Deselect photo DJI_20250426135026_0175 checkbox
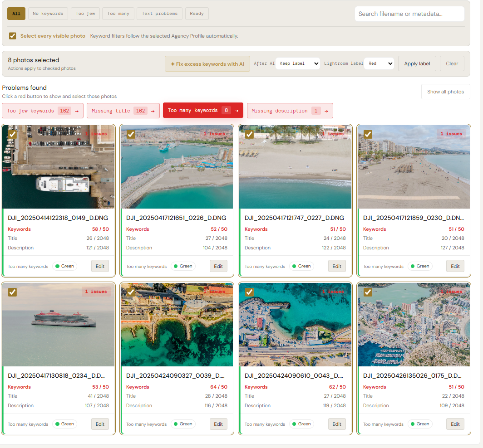 (368, 292)
